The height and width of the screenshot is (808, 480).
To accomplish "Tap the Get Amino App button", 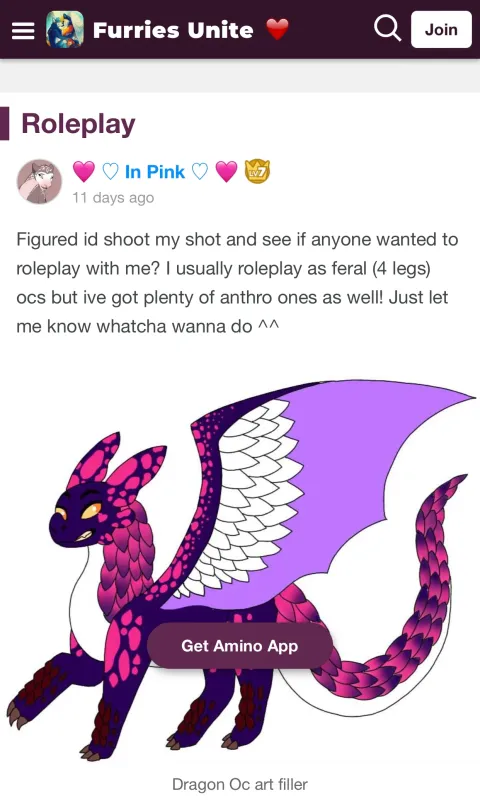I will click(240, 646).
